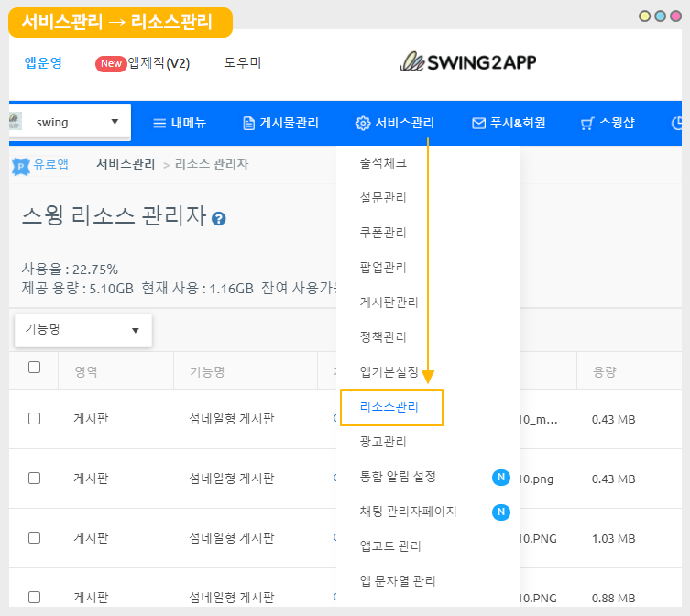Image resolution: width=690 pixels, height=616 pixels.
Task: Click 서비스관리 in the breadcrumb
Action: pos(126,164)
